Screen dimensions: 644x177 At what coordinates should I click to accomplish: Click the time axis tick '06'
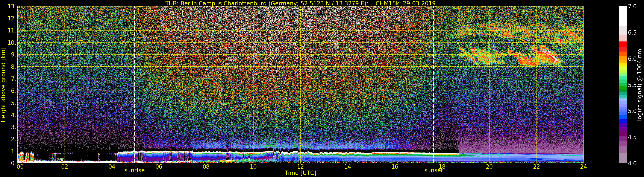[x=159, y=167]
